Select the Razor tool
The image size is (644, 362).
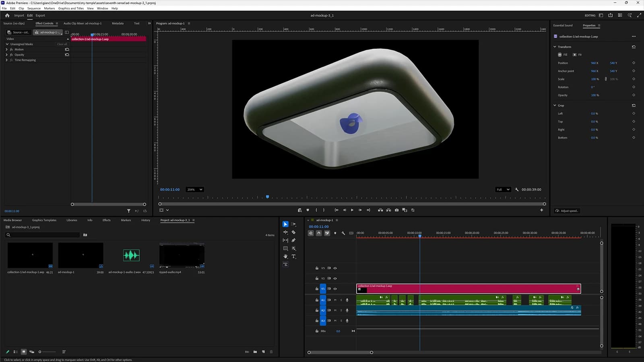[x=293, y=232]
